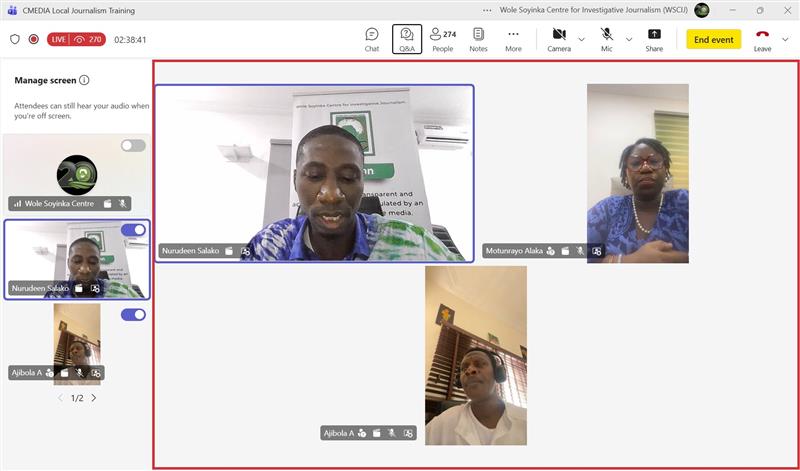This screenshot has height=471, width=800.
Task: Click the shield privacy icon
Action: tap(14, 40)
